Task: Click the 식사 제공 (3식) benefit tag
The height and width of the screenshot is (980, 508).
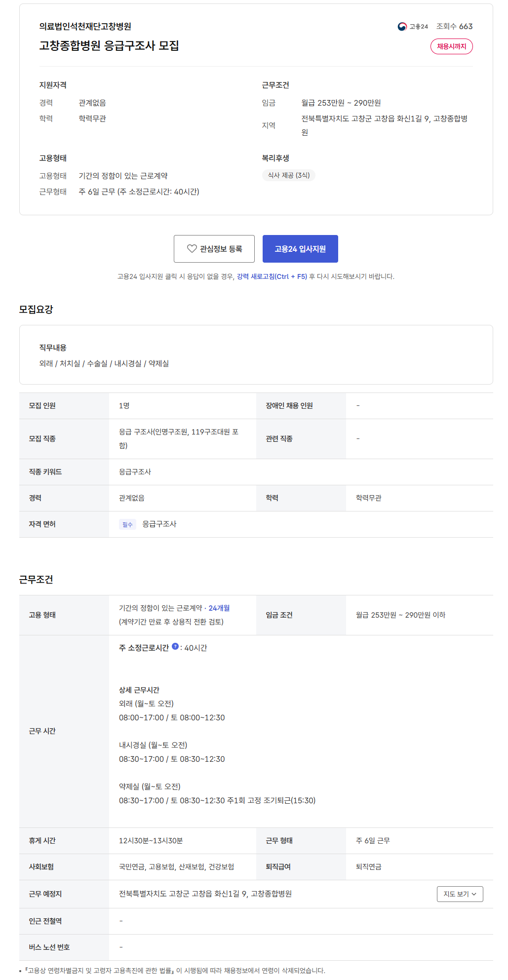Action: tap(289, 175)
